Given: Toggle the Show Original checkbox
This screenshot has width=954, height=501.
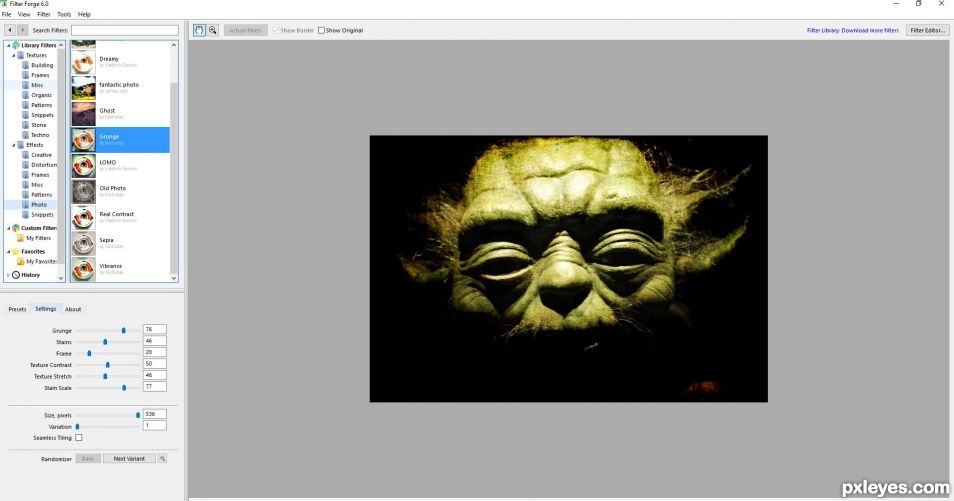Looking at the screenshot, I should [321, 30].
